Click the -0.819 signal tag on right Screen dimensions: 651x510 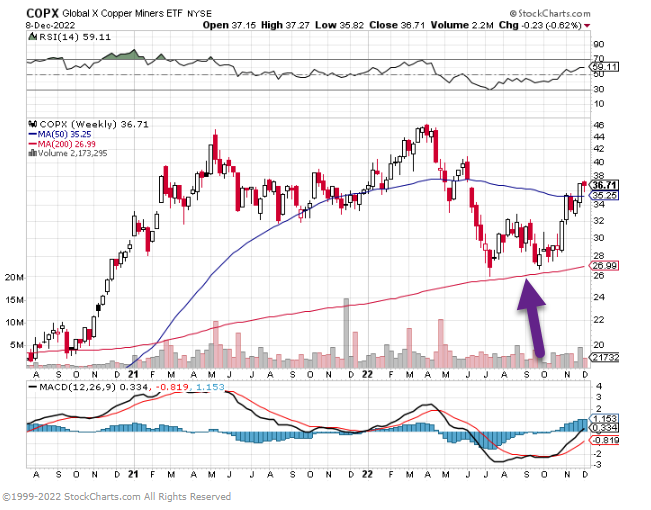604,440
